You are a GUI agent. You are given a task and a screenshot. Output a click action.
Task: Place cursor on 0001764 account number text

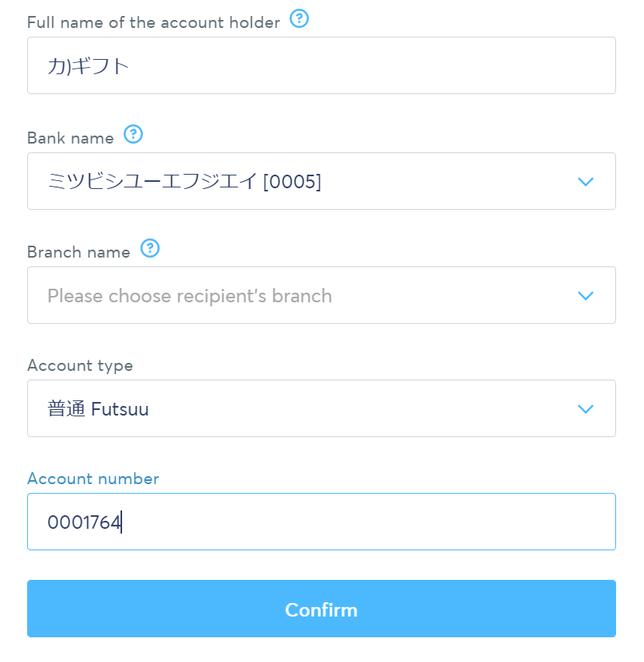[x=84, y=522]
